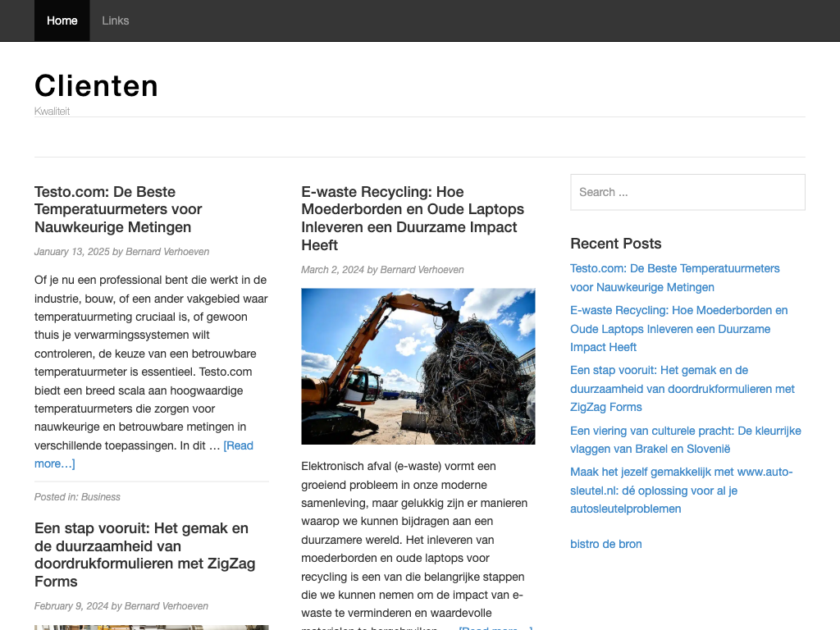This screenshot has width=840, height=630.
Task: Open the Home menu item
Action: pyautogui.click(x=62, y=21)
